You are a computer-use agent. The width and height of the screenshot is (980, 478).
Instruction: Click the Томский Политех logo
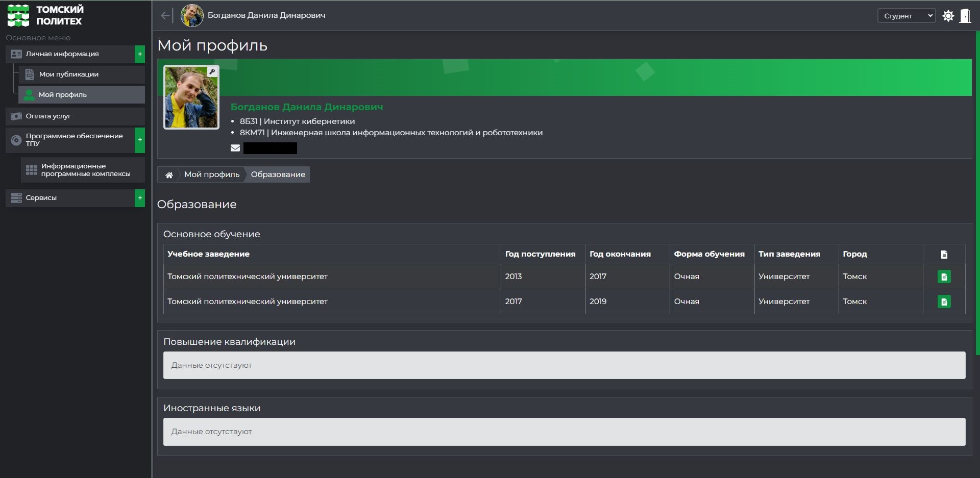45,15
